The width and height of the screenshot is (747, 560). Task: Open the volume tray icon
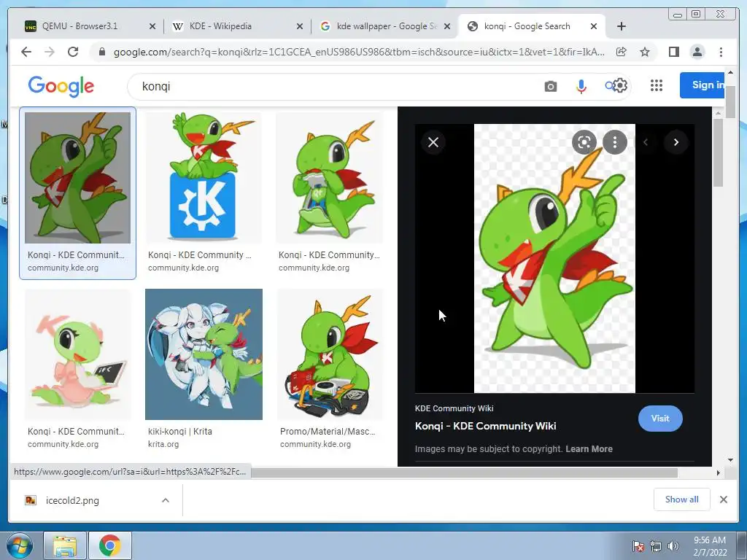point(673,546)
